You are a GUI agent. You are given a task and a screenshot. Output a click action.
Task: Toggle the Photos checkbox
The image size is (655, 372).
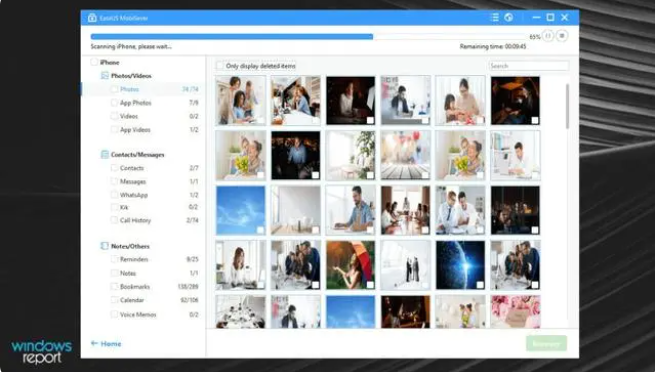114,89
